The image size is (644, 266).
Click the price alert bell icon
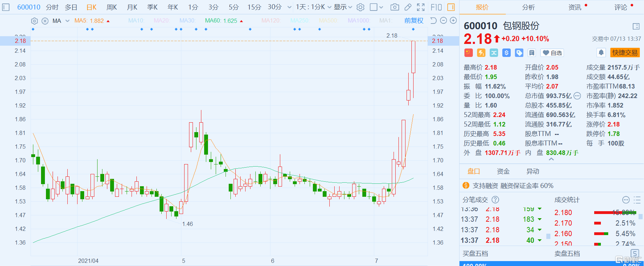601,53
